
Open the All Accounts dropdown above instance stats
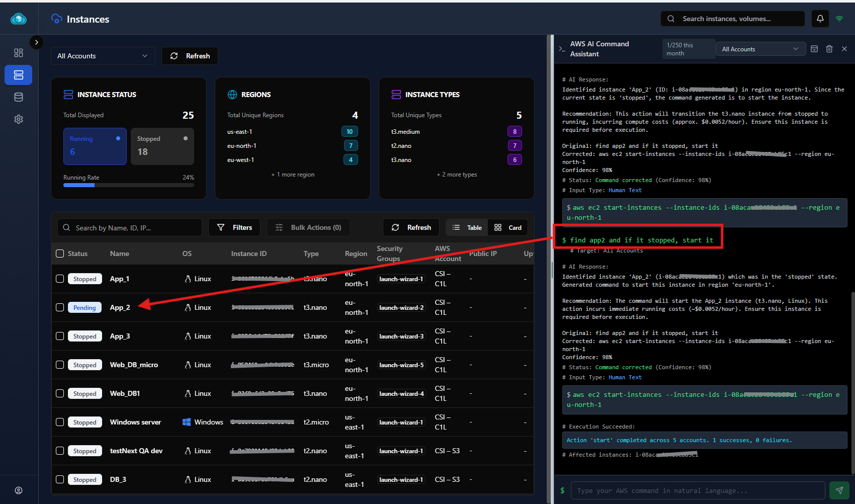click(103, 56)
